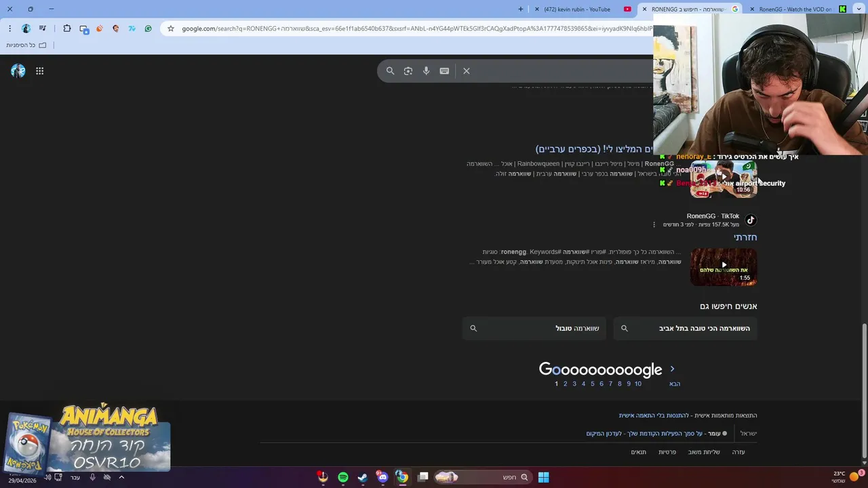This screenshot has width=868, height=488.
Task: Open Steam from the taskbar
Action: point(363,477)
